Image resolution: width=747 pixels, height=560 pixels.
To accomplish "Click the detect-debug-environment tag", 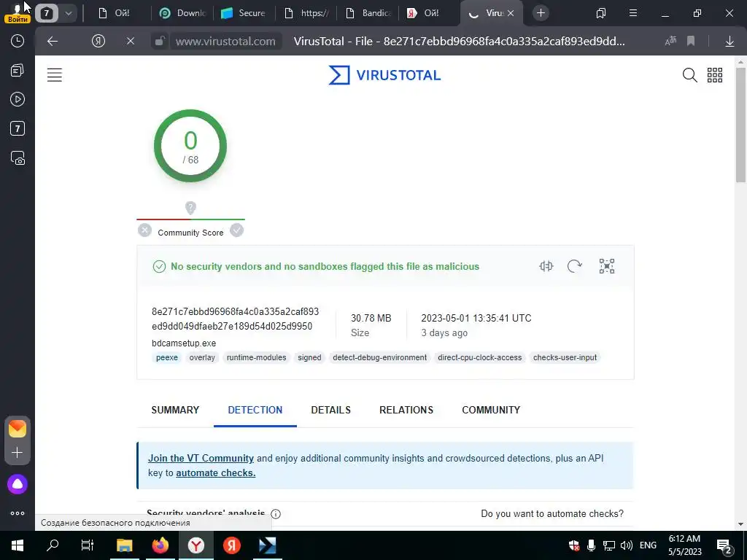I will [x=379, y=357].
